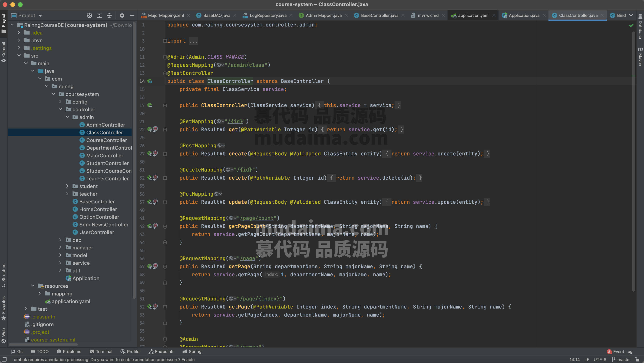Open the Spring tool window
Image resolution: width=644 pixels, height=363 pixels.
pos(192,351)
